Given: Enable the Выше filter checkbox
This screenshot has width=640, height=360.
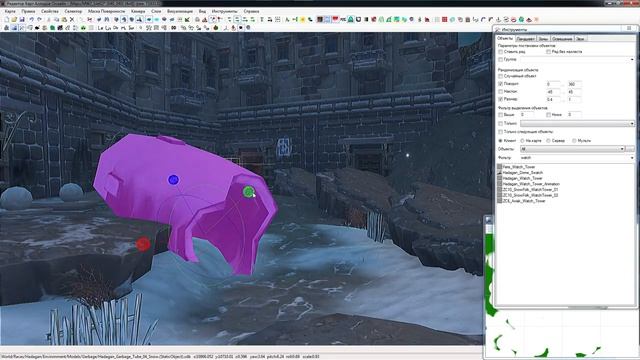Looking at the screenshot, I should [x=500, y=115].
